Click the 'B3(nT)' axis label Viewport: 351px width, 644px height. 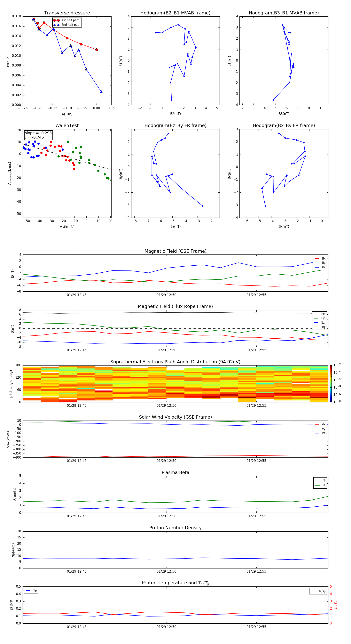tap(284, 114)
